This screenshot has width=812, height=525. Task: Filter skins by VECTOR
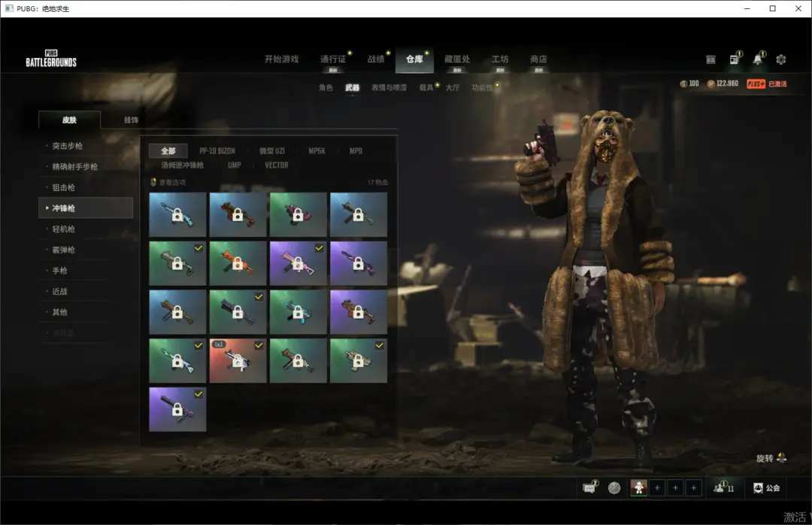tap(277, 165)
